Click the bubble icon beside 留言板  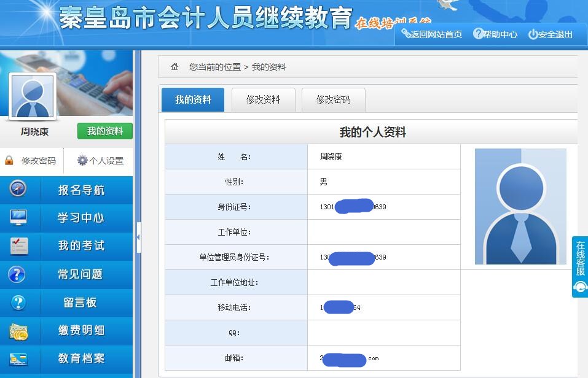click(18, 302)
